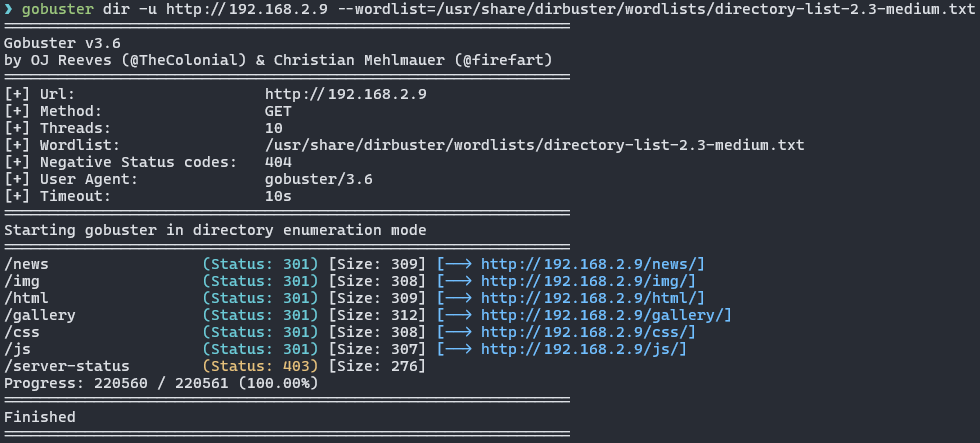The width and height of the screenshot is (980, 443).
Task: Click the User Agent value gobuster/3.6
Action: (x=319, y=179)
